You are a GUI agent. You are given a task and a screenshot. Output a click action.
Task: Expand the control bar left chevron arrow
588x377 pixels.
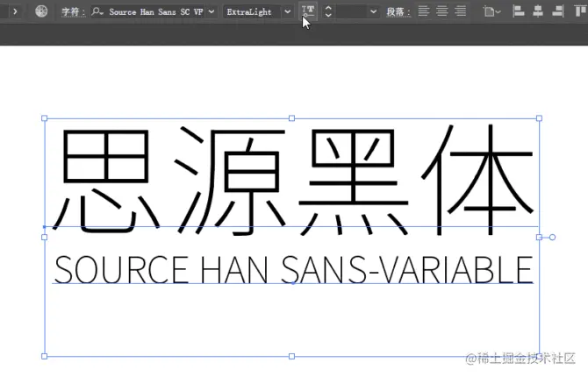click(x=15, y=11)
